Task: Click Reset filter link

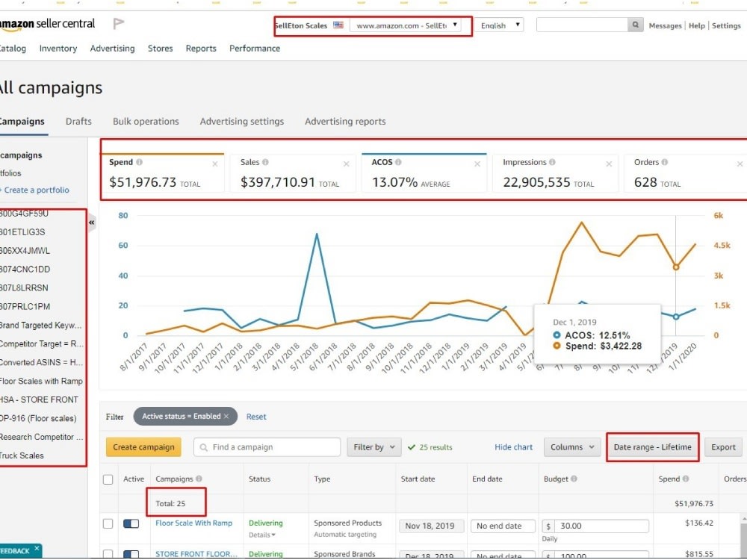Action: [256, 417]
